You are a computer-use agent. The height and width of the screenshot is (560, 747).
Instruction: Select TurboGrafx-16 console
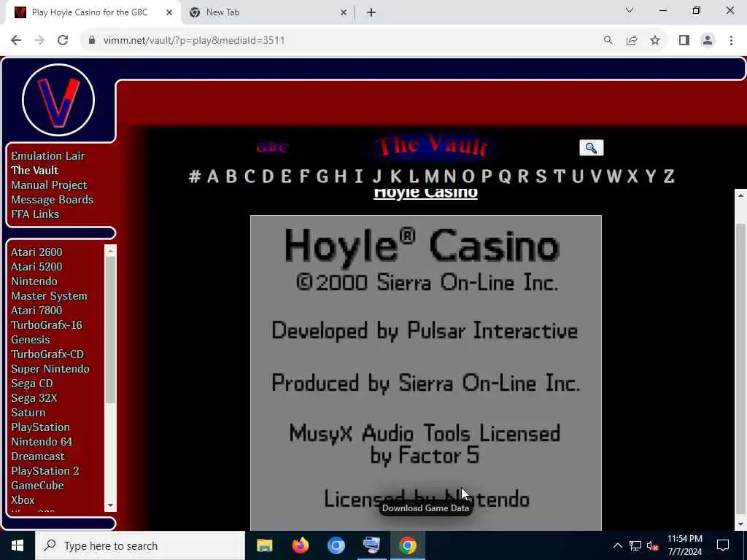point(47,325)
